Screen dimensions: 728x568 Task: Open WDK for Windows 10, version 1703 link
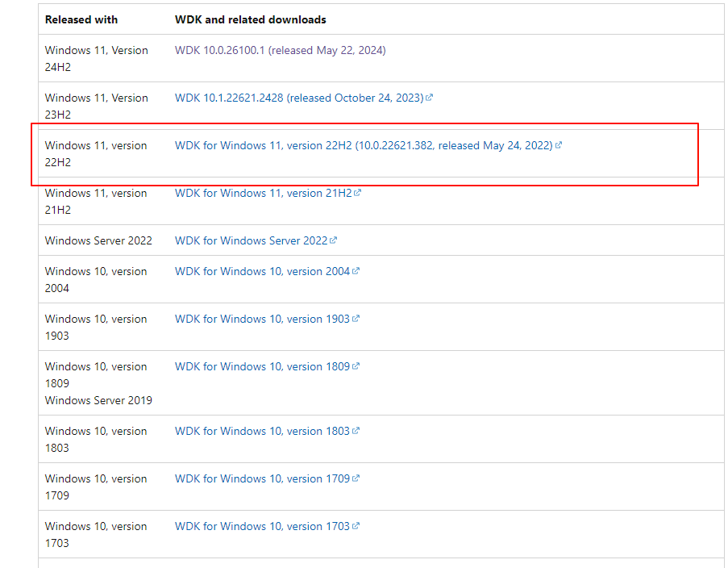pos(262,526)
